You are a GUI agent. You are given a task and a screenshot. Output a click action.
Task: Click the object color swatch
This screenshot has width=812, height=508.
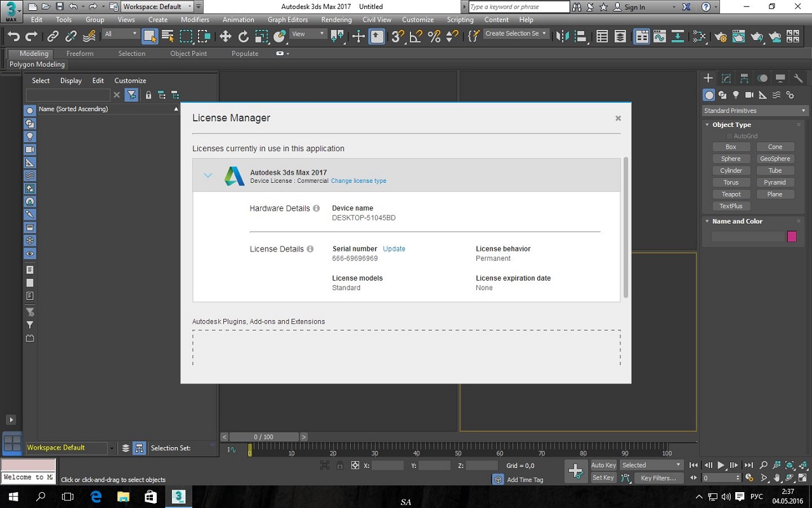(792, 236)
